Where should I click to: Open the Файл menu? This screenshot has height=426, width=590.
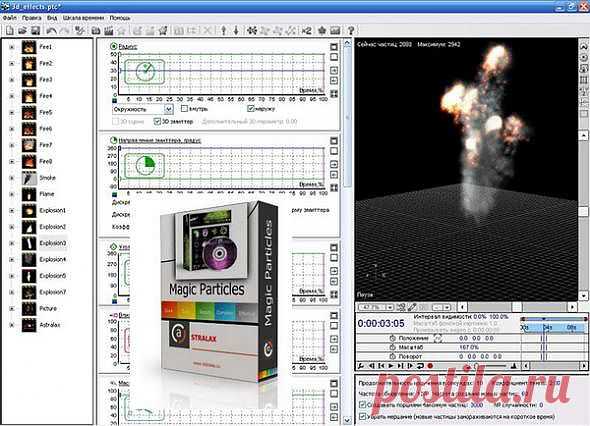(x=9, y=18)
